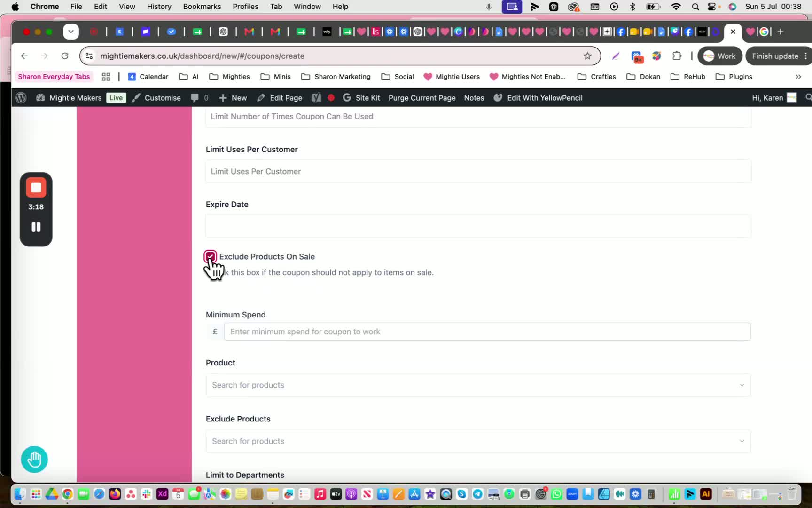The width and height of the screenshot is (812, 508).
Task: Open the Calendar bookmark
Action: [x=148, y=77]
